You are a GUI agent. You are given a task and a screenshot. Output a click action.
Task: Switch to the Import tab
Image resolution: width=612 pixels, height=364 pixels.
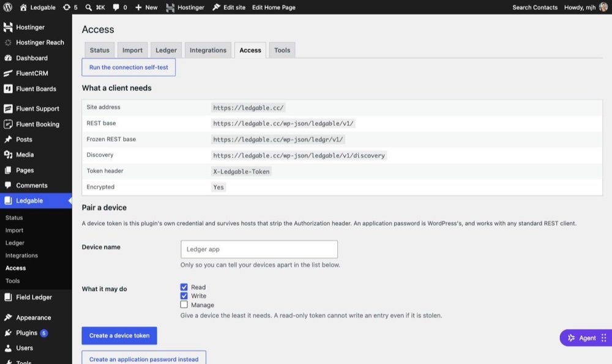pos(132,50)
